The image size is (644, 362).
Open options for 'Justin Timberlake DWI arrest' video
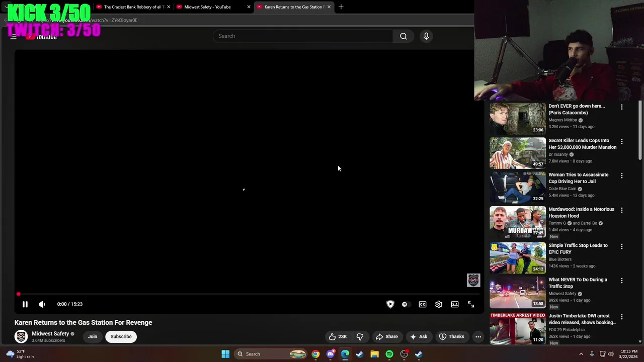click(x=622, y=317)
